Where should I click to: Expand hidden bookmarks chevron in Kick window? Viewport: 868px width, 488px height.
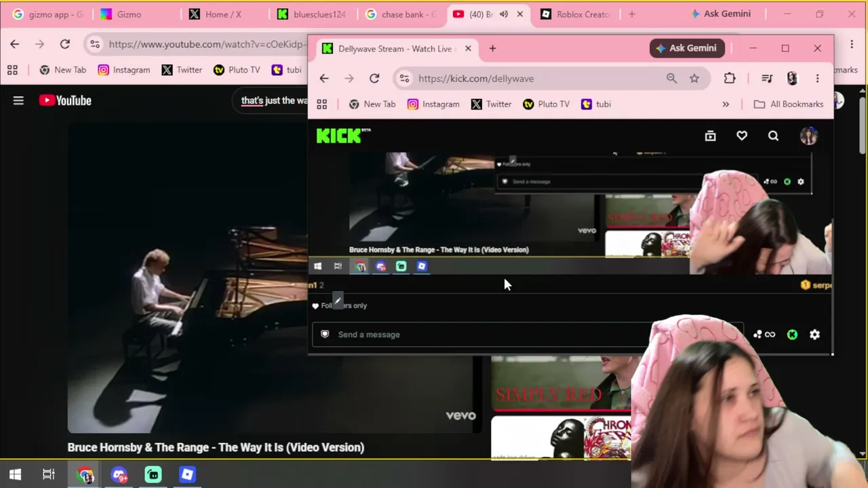(x=726, y=104)
